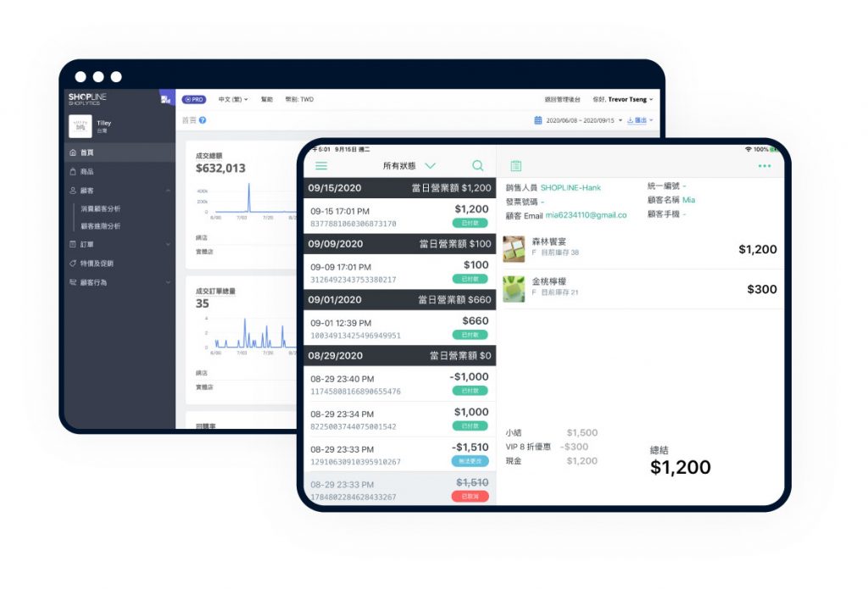Click the paid badge on the $660 order
This screenshot has height=589, width=868.
[470, 335]
